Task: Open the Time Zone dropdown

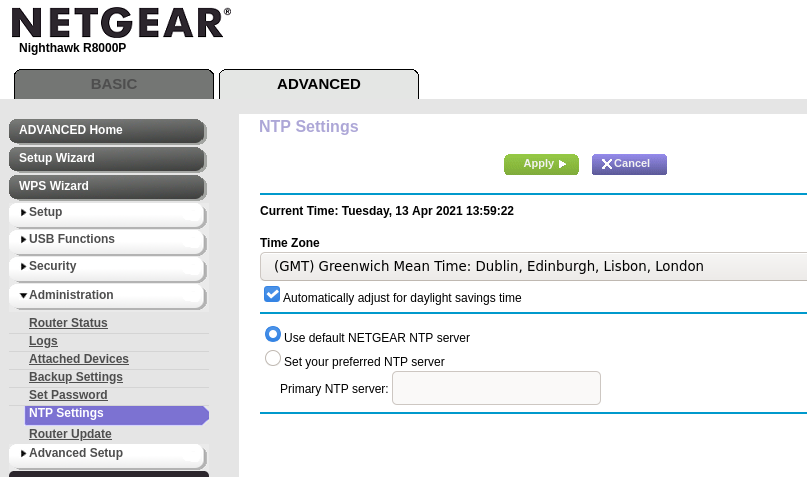Action: click(533, 267)
